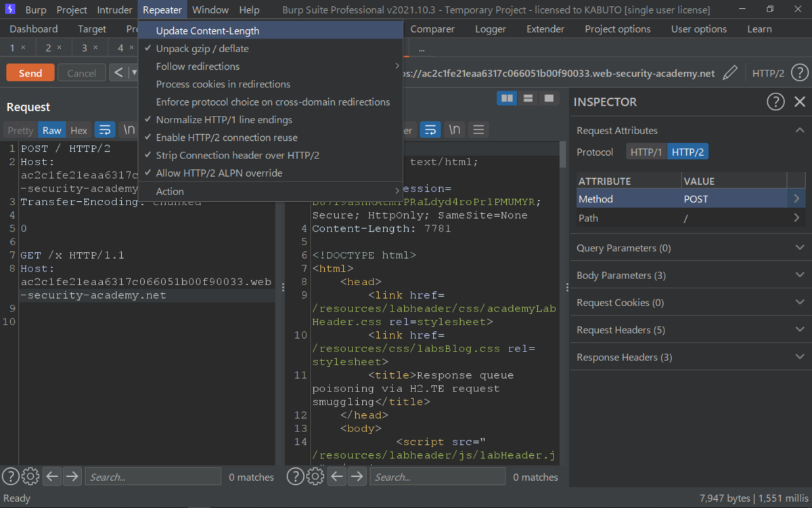Open Inspector help icon
The image size is (812, 508).
[x=775, y=102]
